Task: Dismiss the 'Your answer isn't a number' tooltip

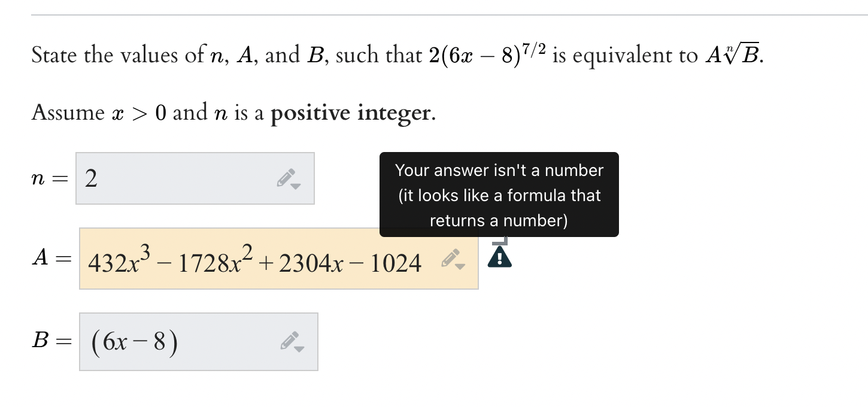Action: pos(499,195)
